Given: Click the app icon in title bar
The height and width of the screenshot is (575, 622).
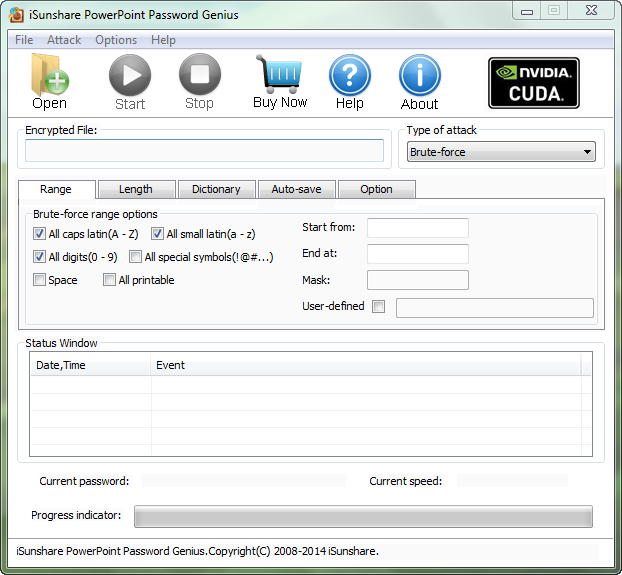Looking at the screenshot, I should (x=16, y=15).
